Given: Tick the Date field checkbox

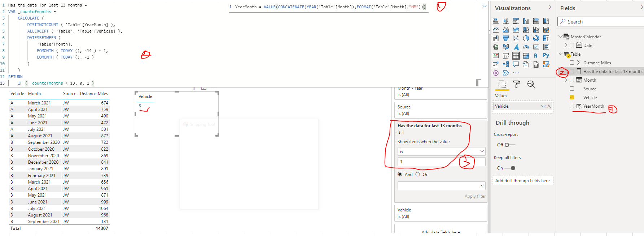Looking at the screenshot, I should coord(572,45).
